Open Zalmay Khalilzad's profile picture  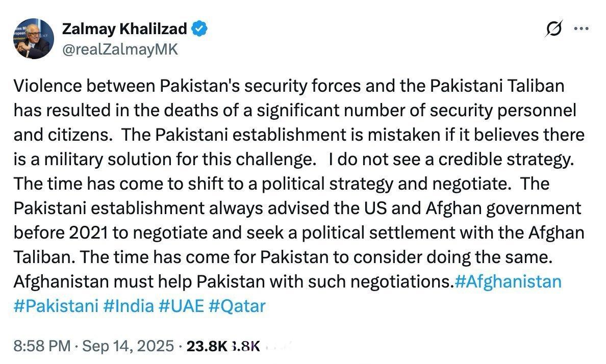click(x=34, y=39)
